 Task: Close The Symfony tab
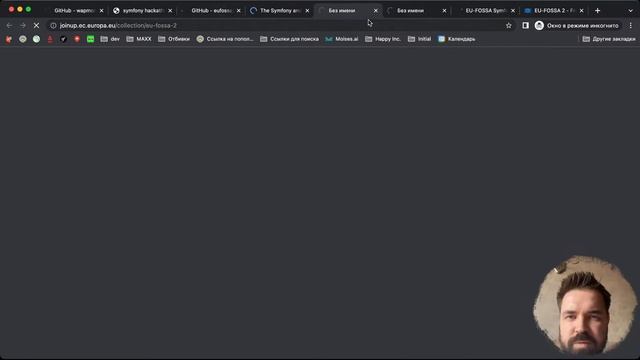pos(307,11)
